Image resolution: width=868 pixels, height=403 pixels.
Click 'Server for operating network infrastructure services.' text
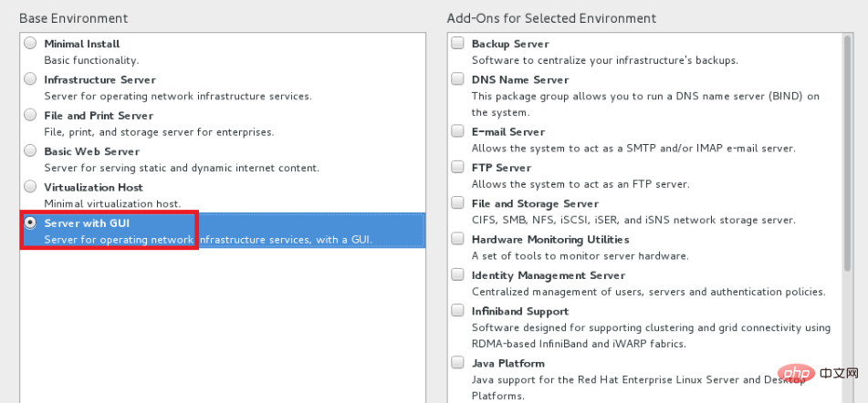point(178,96)
